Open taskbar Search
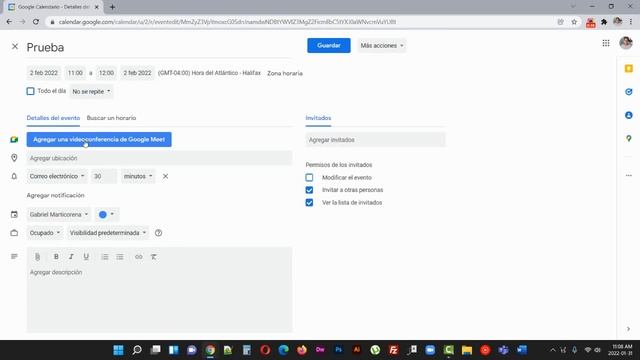640x360 pixels. [137, 350]
